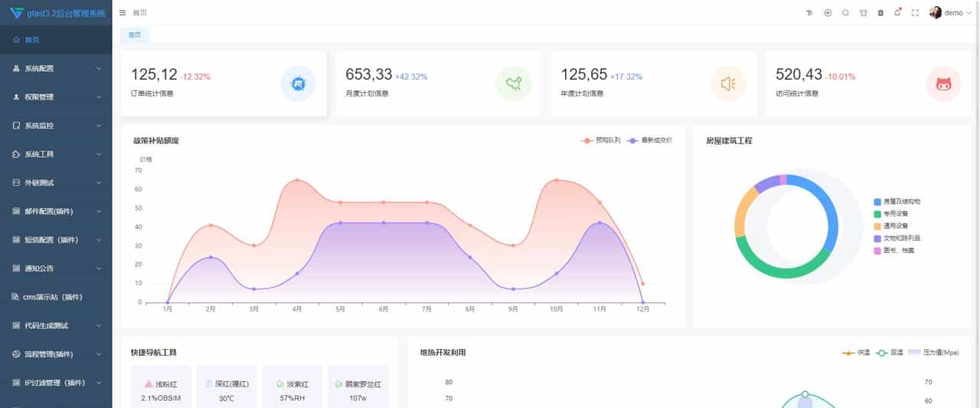Click the green icon on 月度计划信息 card
Screen dimensions: 980x408
click(x=514, y=83)
